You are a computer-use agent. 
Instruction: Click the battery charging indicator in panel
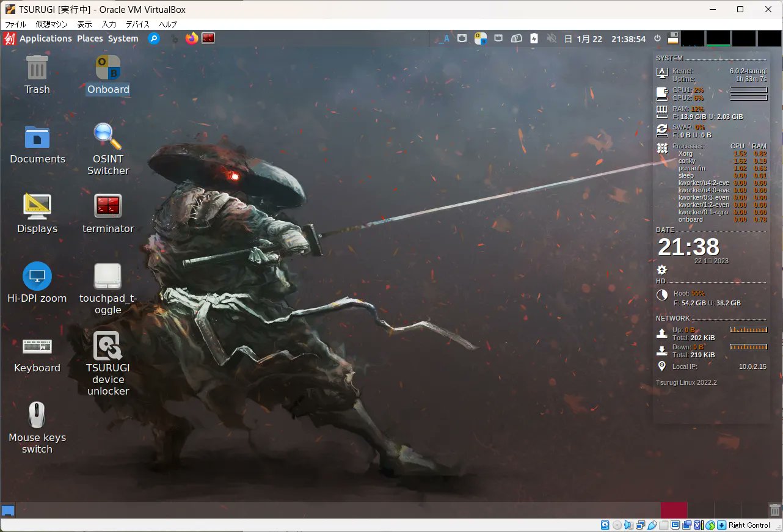(x=534, y=38)
